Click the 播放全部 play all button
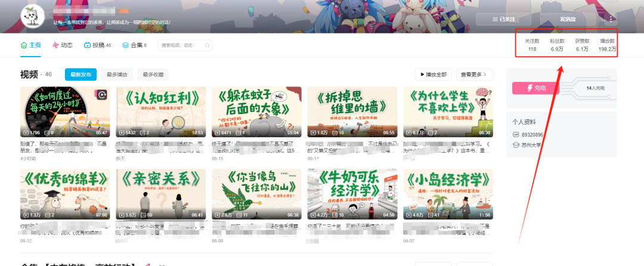Image resolution: width=644 pixels, height=266 pixels. tap(434, 75)
